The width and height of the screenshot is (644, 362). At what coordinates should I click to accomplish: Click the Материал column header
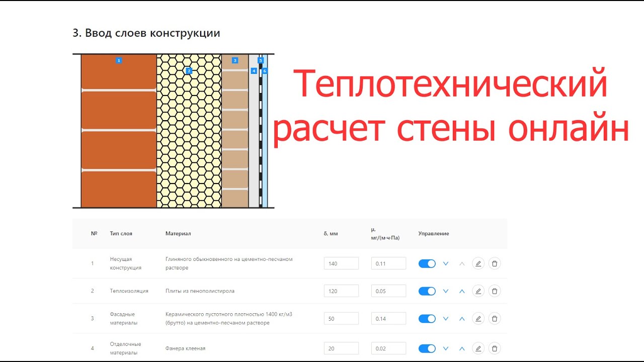[x=178, y=234]
